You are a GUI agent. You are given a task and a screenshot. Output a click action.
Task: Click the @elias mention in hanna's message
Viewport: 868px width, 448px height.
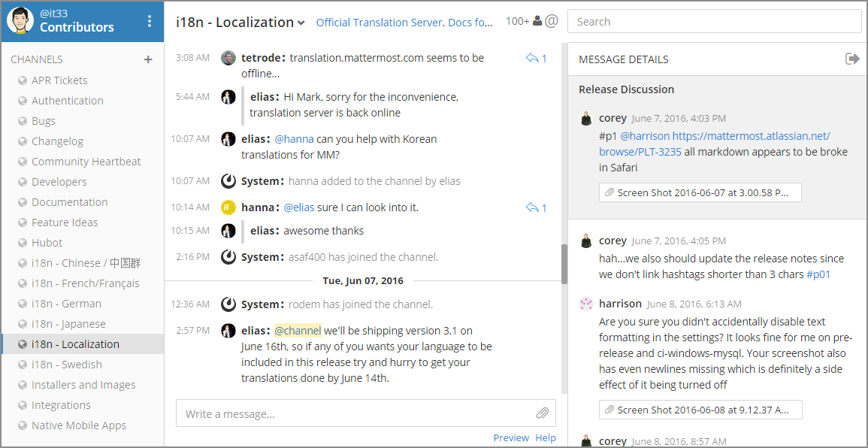(299, 207)
